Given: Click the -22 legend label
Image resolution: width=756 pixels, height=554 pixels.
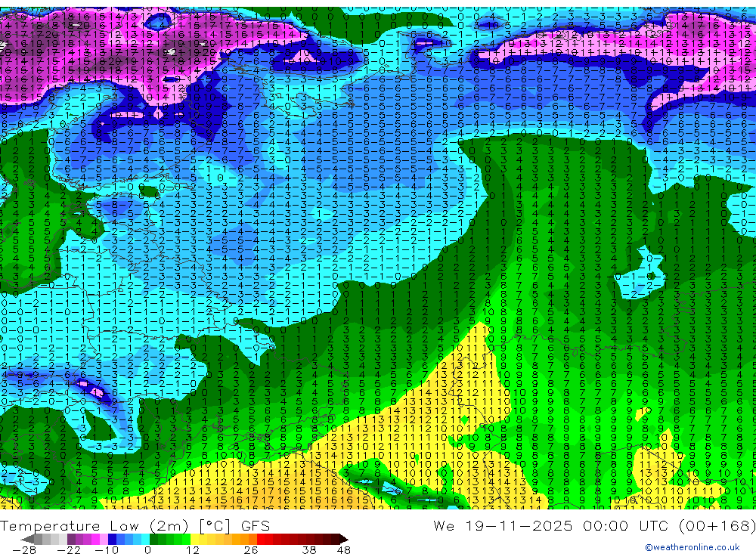Looking at the screenshot, I should click(69, 550).
